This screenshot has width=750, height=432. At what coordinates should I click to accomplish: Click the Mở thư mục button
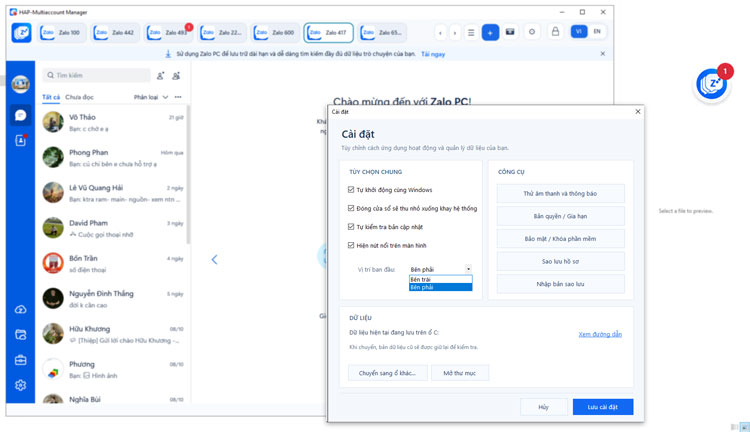[x=459, y=373]
